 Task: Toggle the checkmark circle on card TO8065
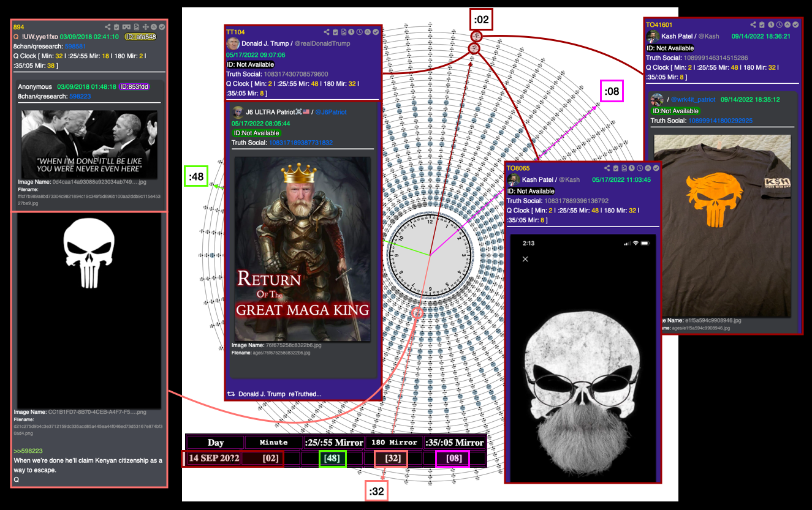656,168
